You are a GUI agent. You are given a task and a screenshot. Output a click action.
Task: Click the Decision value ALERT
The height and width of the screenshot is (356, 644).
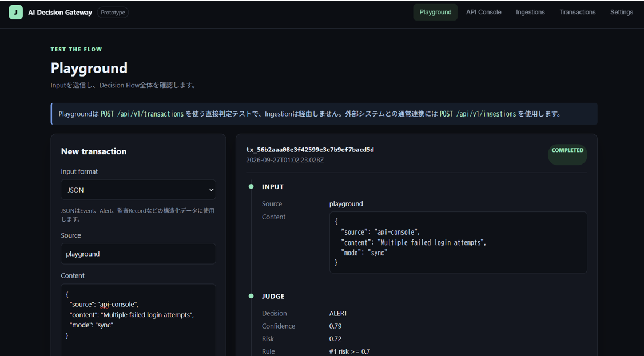tap(338, 313)
